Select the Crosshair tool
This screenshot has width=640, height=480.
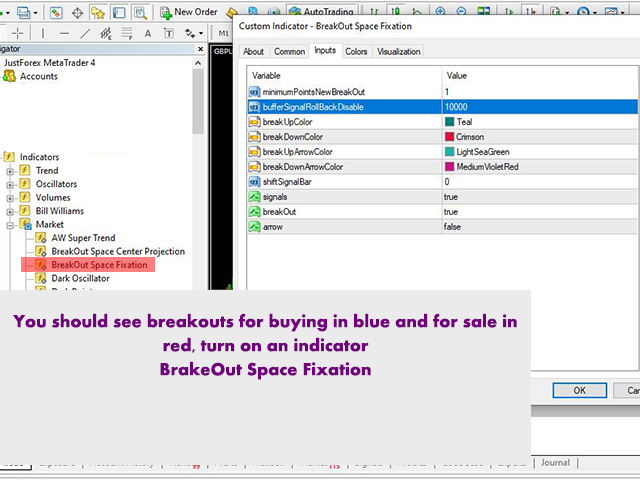pyautogui.click(x=18, y=33)
